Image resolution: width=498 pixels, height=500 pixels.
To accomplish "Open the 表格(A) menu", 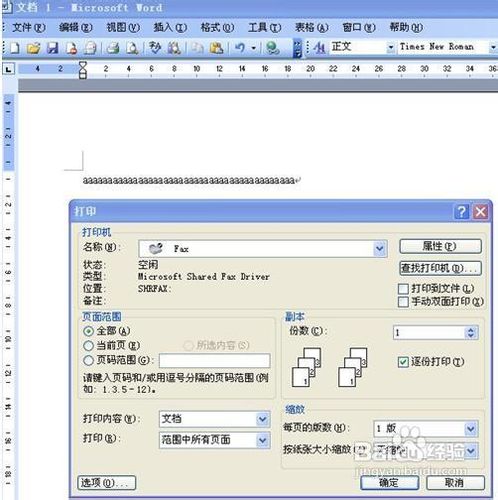I will tap(311, 27).
